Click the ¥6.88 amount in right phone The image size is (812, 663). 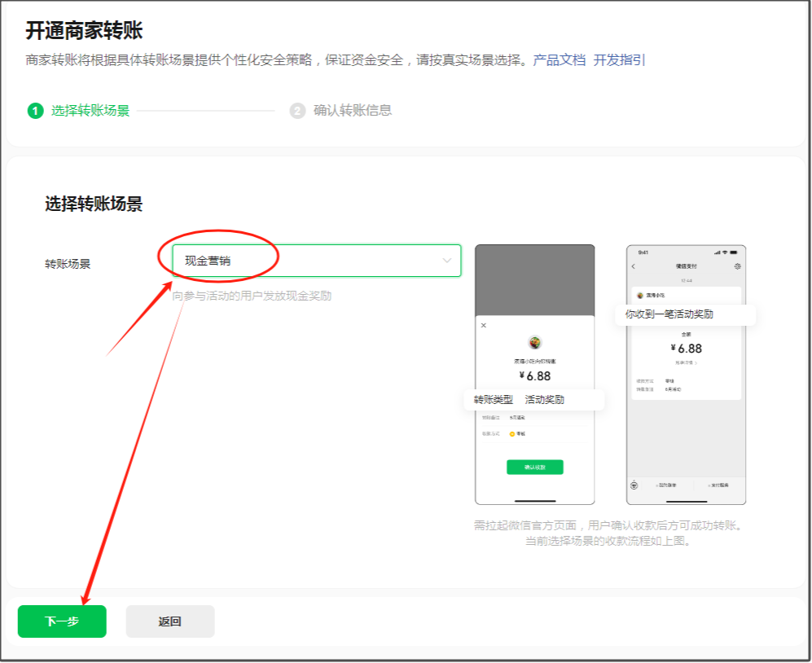685,349
